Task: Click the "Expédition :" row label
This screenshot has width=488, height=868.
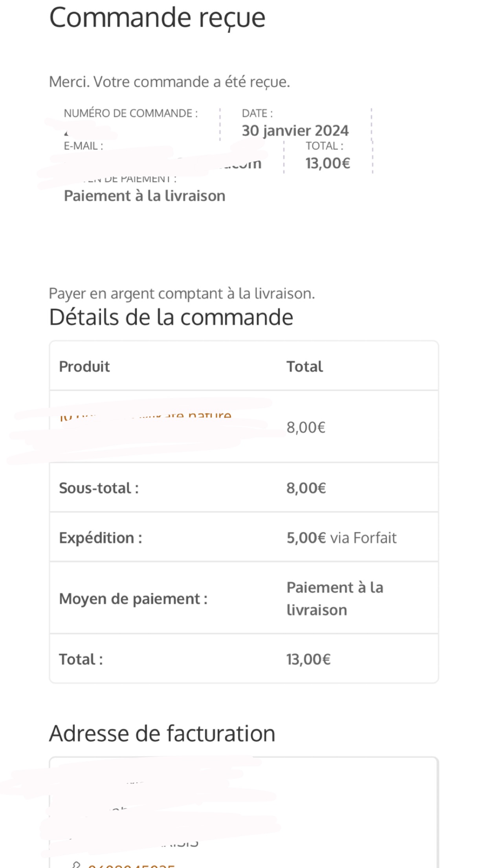Action: click(x=101, y=537)
